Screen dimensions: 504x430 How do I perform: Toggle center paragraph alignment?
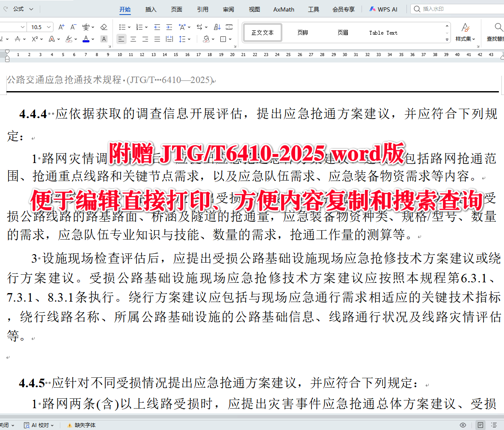tap(133, 39)
